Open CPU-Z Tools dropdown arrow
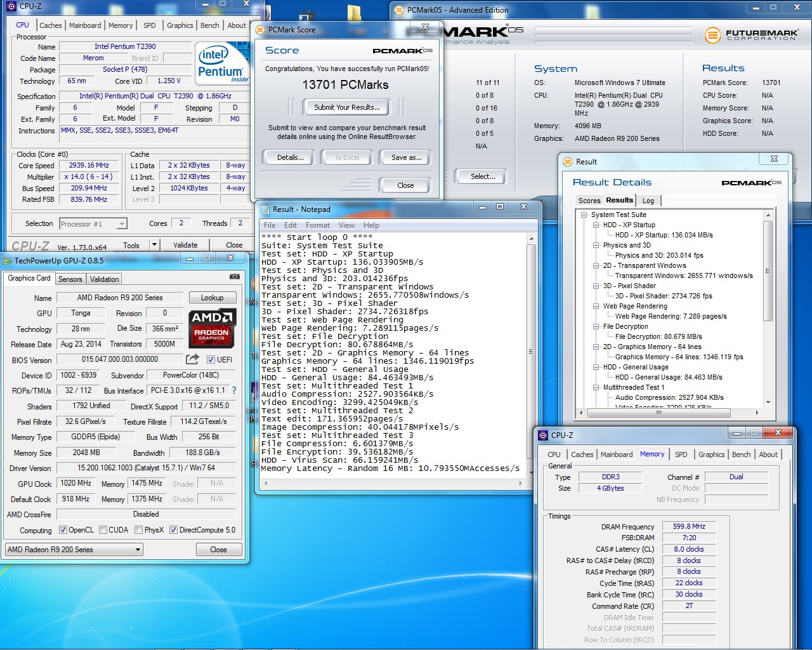 pos(154,245)
